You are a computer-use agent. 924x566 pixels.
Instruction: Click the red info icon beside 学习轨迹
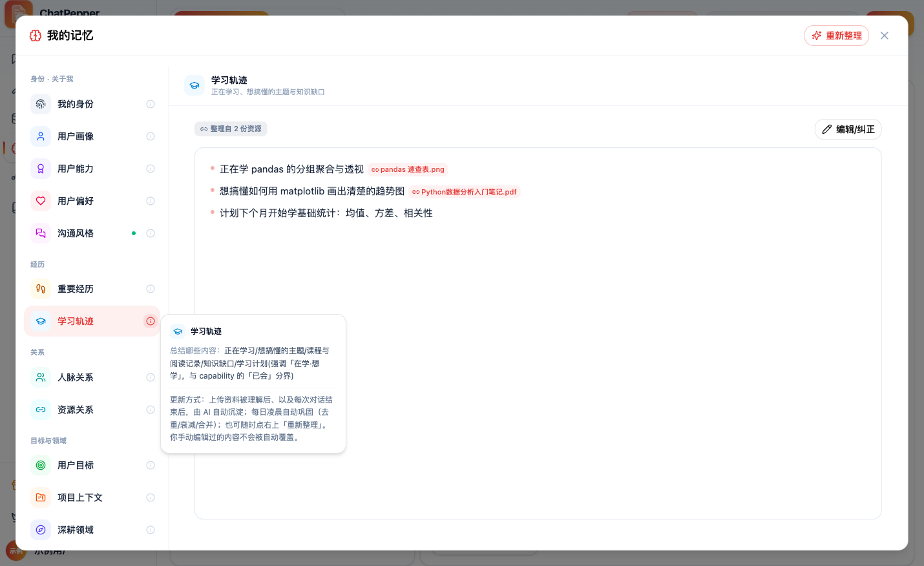tap(151, 321)
